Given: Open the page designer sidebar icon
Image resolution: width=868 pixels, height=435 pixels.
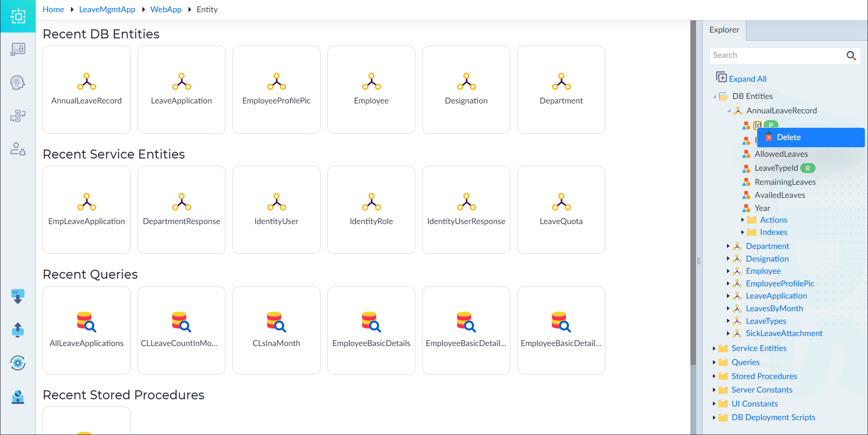Looking at the screenshot, I should (18, 49).
